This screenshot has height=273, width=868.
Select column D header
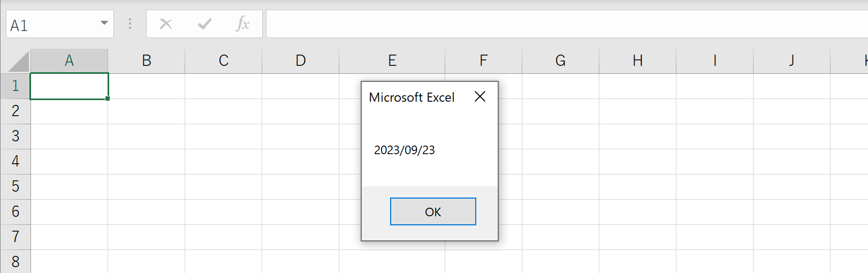click(301, 61)
